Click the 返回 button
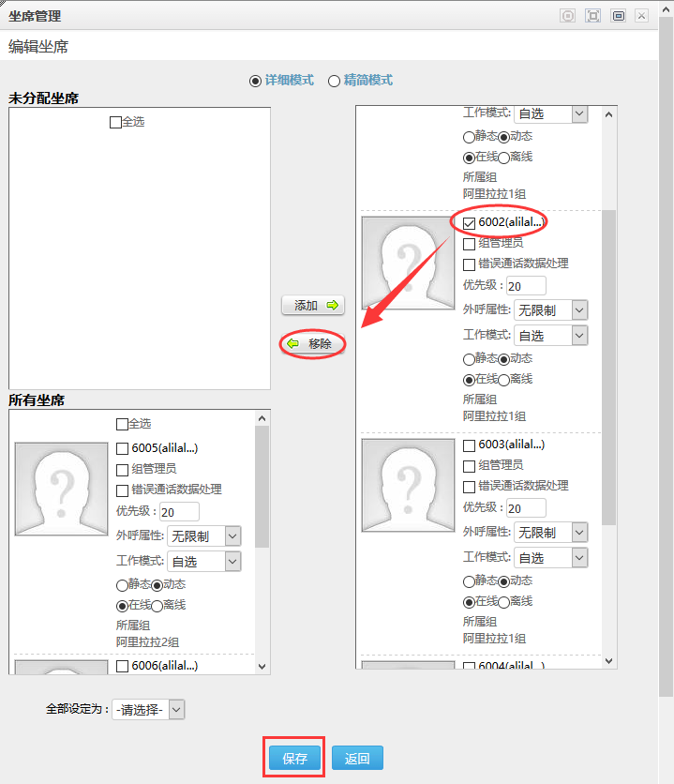 [357, 759]
